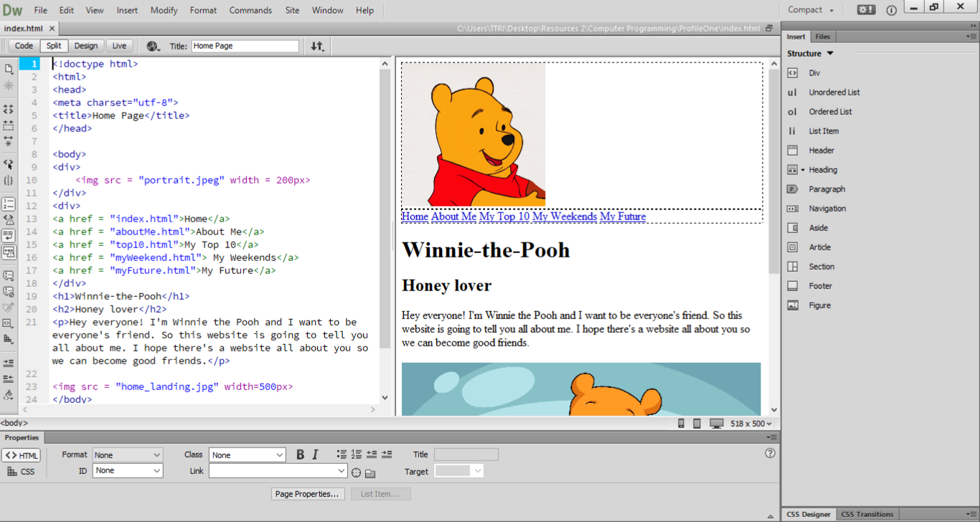The height and width of the screenshot is (522, 980).
Task: Open the Site menu
Action: pos(292,10)
